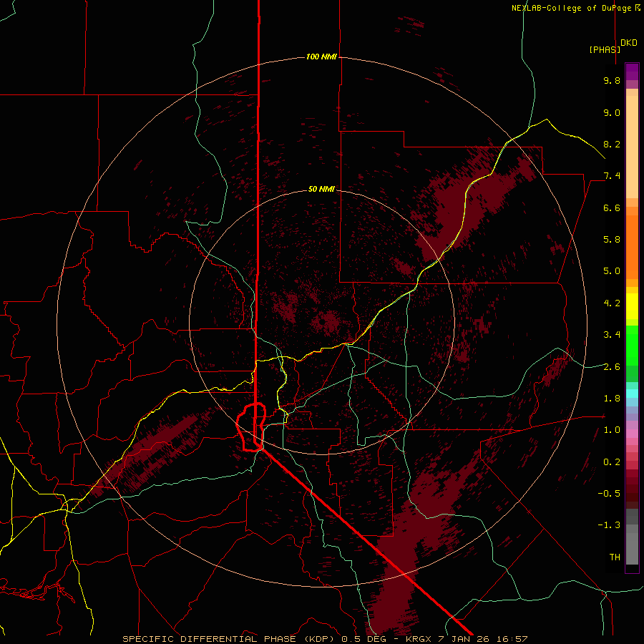
Task: Click the 16:57 timestamp in the caption
Action: tap(513, 639)
